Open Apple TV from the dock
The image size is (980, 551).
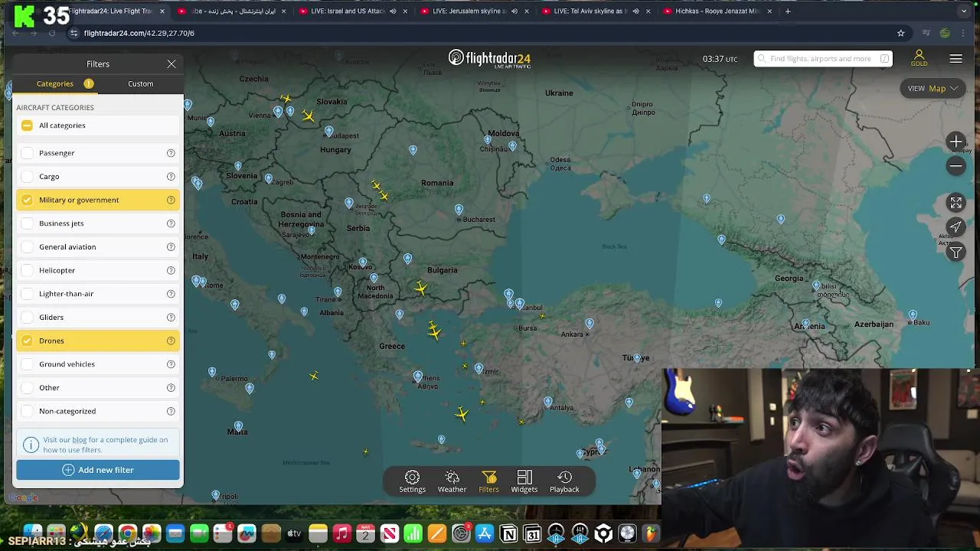click(295, 533)
